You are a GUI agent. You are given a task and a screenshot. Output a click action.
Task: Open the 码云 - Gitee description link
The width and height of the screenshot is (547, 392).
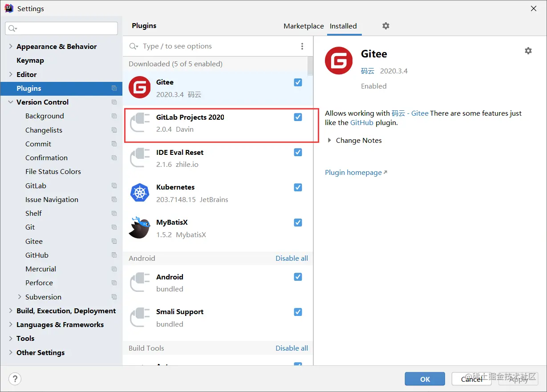(410, 113)
